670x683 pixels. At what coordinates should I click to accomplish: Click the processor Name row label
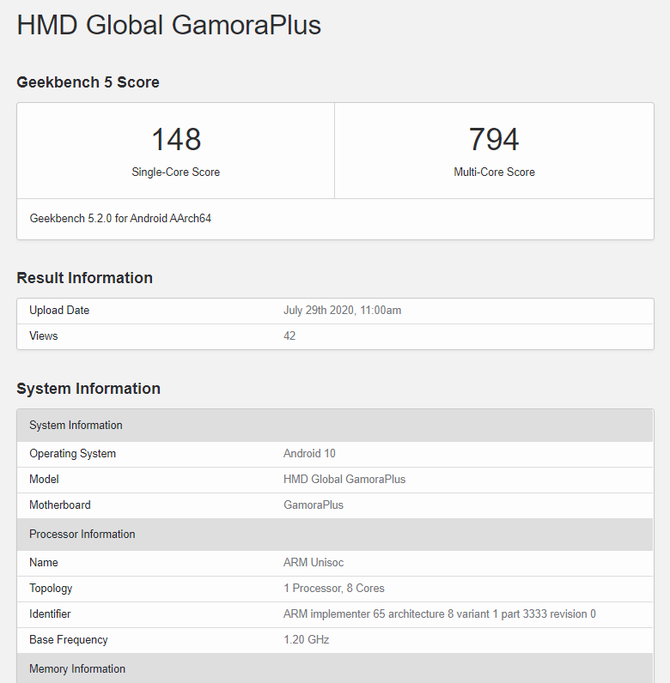pyautogui.click(x=44, y=562)
